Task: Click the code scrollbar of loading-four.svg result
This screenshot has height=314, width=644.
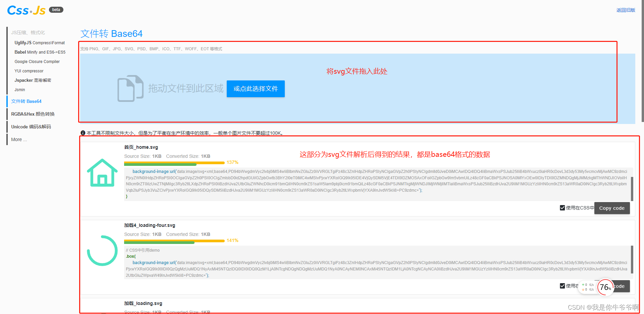Action: click(x=632, y=260)
